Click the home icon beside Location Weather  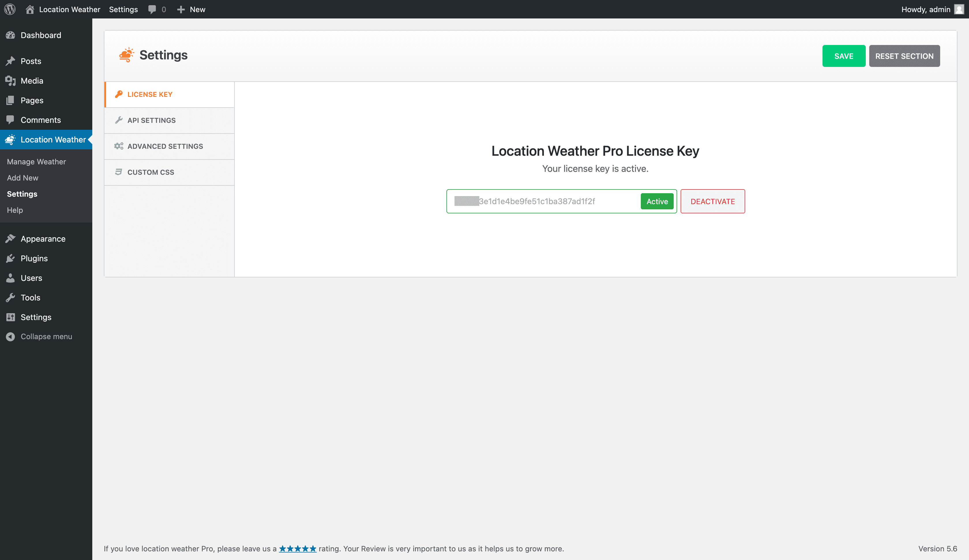coord(30,9)
